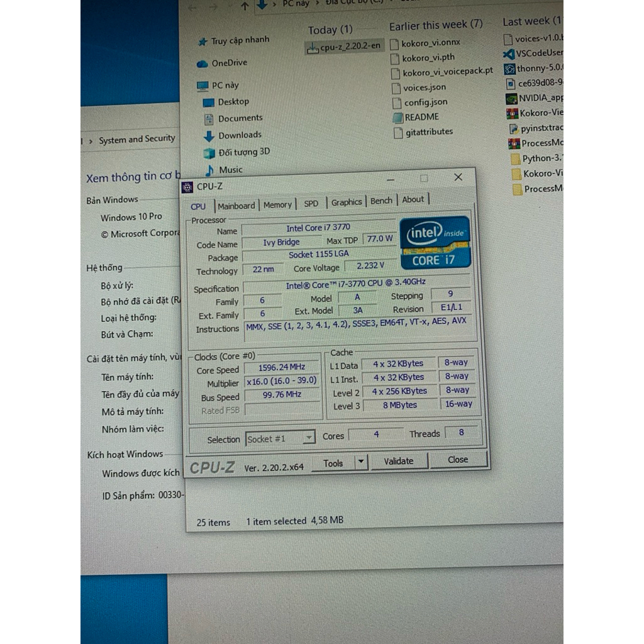Open the Mainboard tab in CPU-Z
Screen dimensions: 644x644
tap(236, 206)
